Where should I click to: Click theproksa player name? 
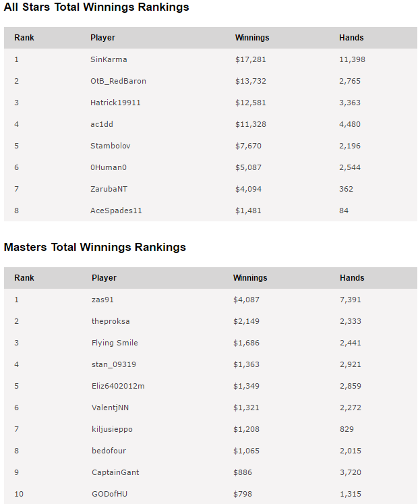(111, 321)
